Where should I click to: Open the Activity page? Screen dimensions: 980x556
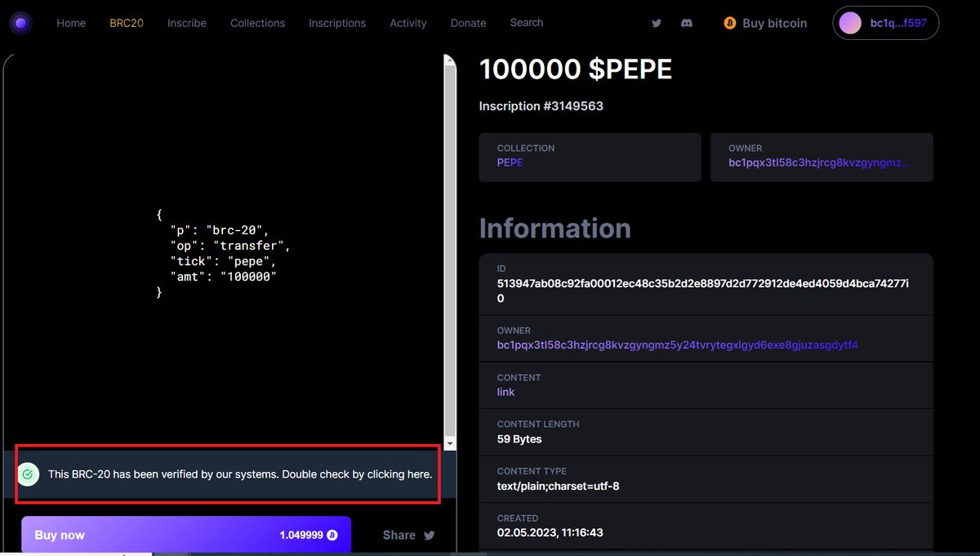[408, 23]
